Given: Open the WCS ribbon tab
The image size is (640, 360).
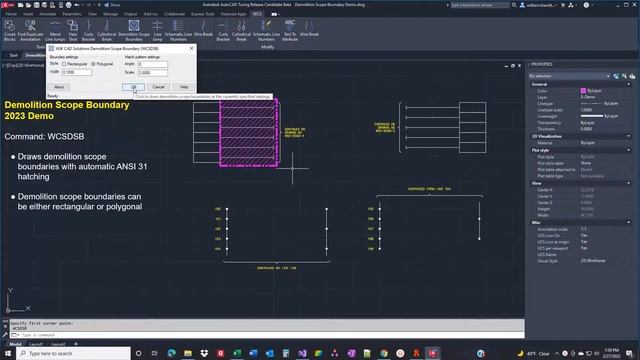Looking at the screenshot, I should coord(257,14).
